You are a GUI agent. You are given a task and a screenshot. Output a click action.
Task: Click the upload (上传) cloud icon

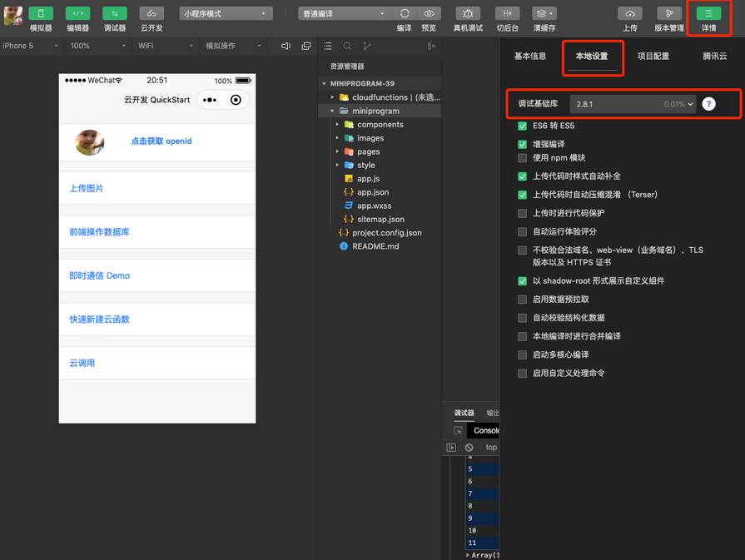click(630, 14)
